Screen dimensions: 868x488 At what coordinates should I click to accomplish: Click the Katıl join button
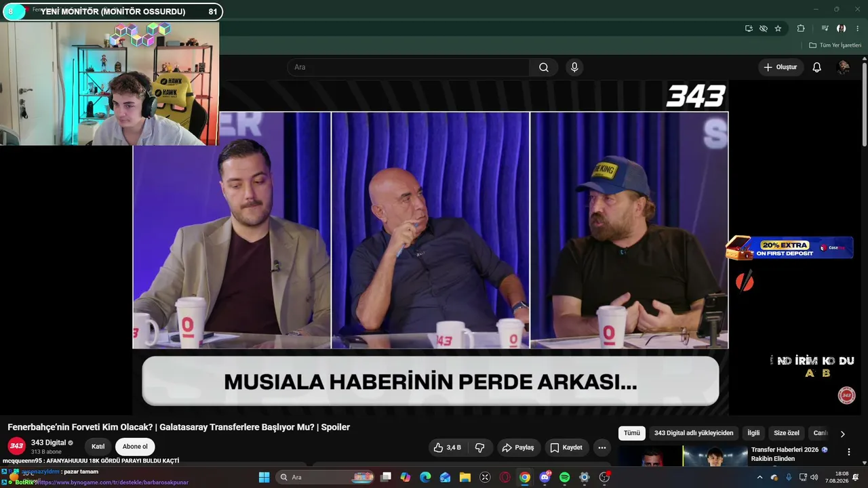pyautogui.click(x=98, y=447)
